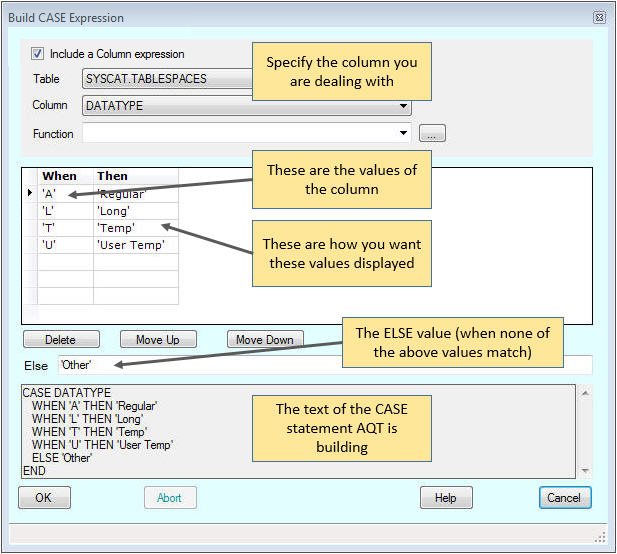Click the Move Down button

pyautogui.click(x=265, y=340)
